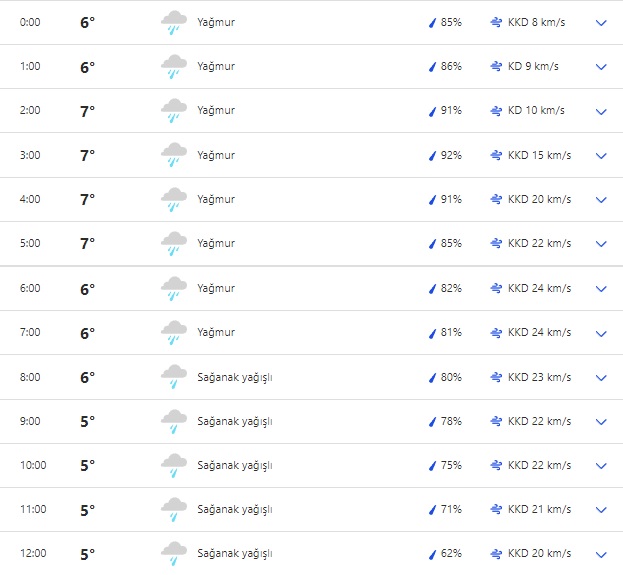The width and height of the screenshot is (623, 575).
Task: Expand the 5:00 forecast details chevron
Action: coord(601,244)
